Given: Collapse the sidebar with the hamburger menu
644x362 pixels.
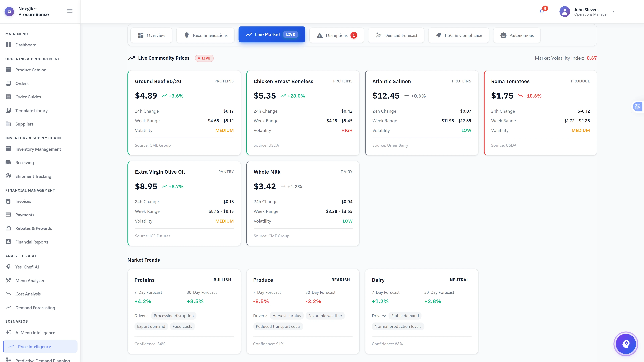Looking at the screenshot, I should [x=70, y=11].
